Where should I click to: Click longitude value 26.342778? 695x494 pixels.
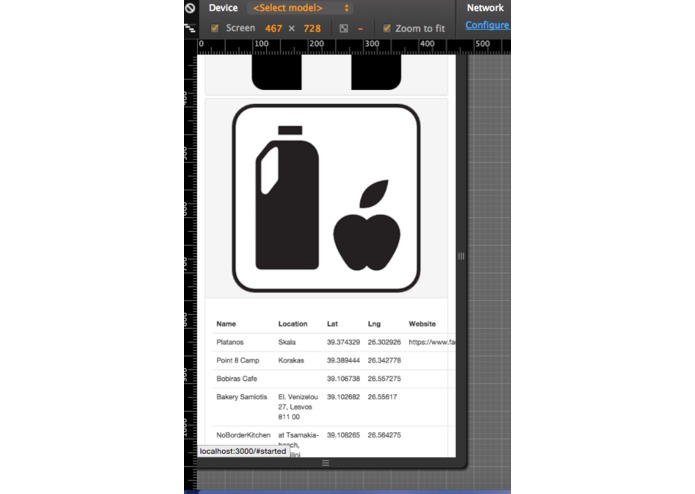pos(384,360)
